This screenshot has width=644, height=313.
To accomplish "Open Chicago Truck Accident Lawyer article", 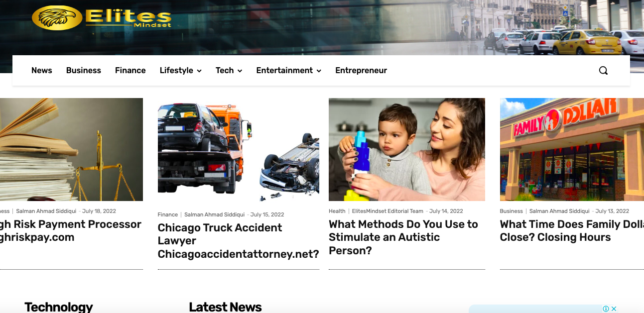I will [x=238, y=241].
